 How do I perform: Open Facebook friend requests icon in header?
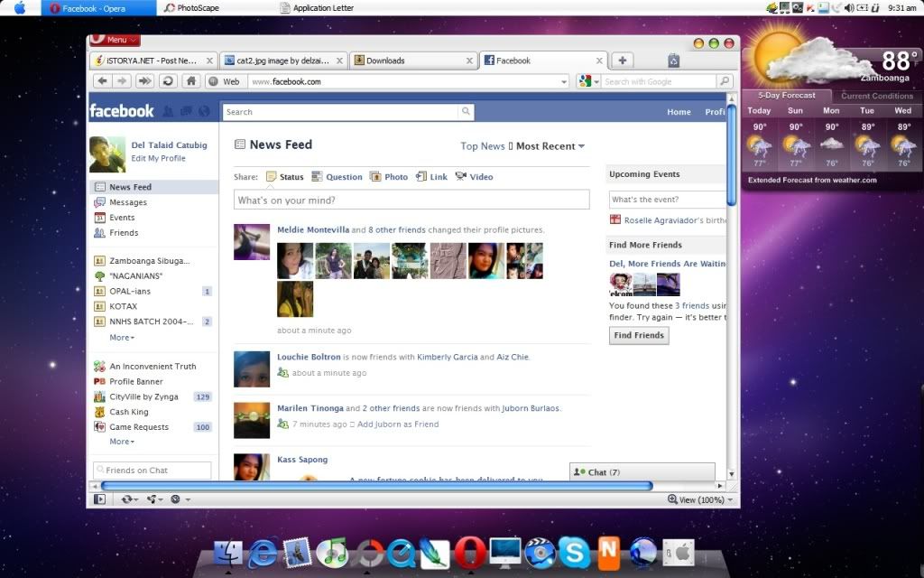click(168, 111)
